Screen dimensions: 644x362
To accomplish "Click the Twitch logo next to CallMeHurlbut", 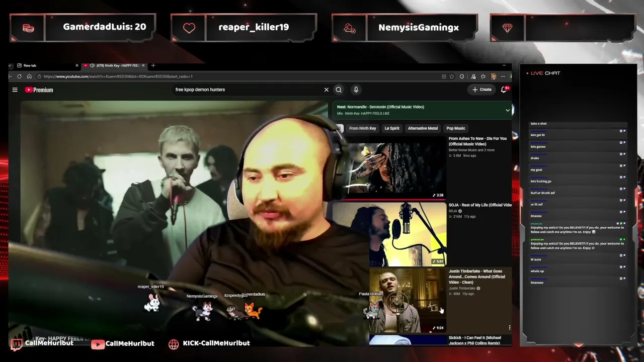I will (x=17, y=344).
